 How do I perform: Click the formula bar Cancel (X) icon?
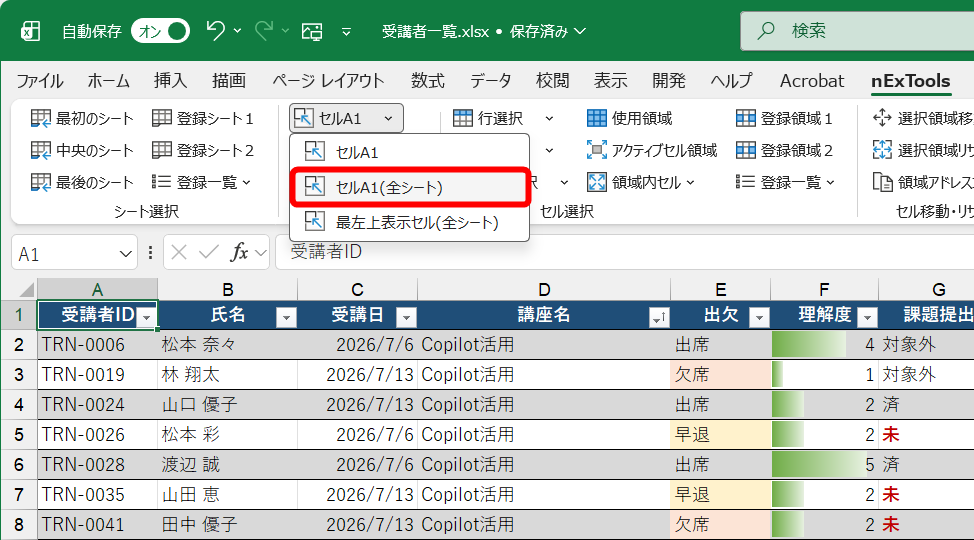point(179,252)
